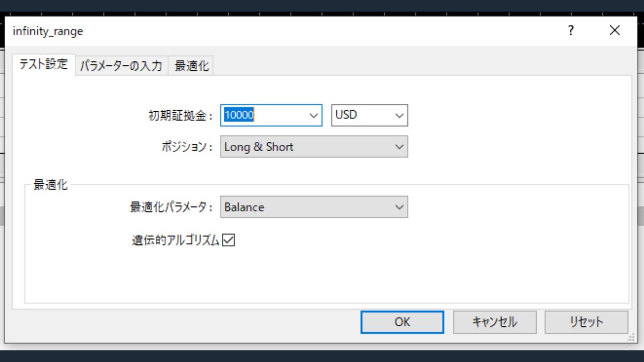This screenshot has width=644, height=362.
Task: Open the パラメーターの入力 tab
Action: pyautogui.click(x=121, y=66)
